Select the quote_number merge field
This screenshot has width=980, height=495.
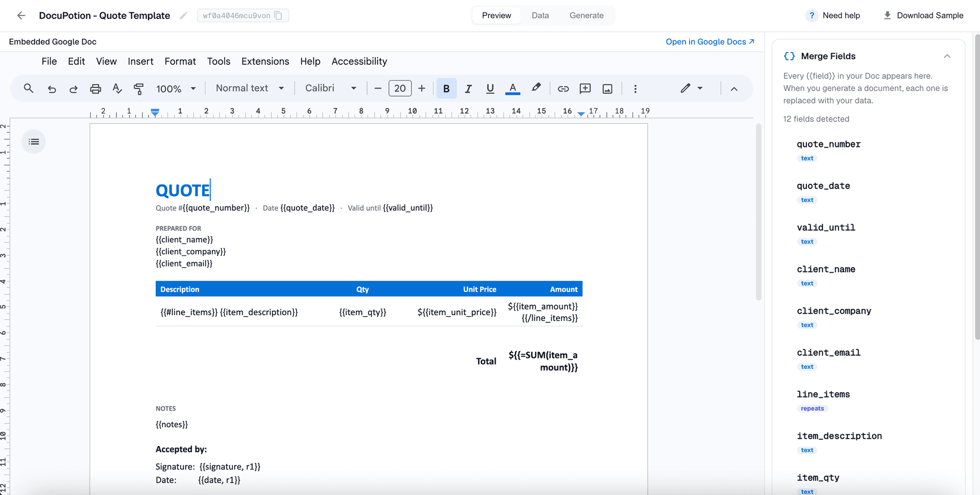click(x=828, y=144)
